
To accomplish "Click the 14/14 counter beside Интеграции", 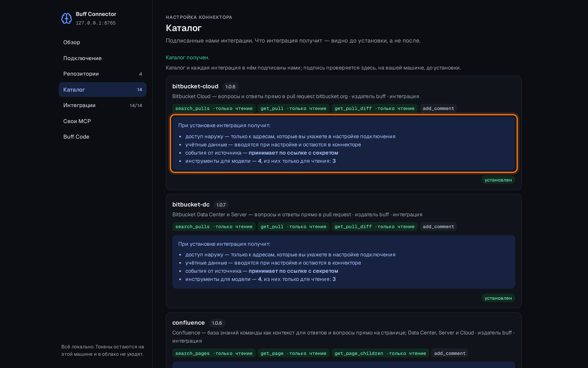I will coord(136,105).
